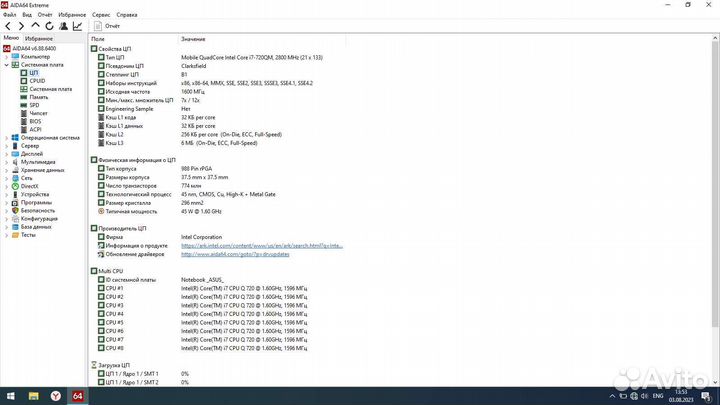
Task: Select Программы in the tree
Action: click(x=36, y=202)
